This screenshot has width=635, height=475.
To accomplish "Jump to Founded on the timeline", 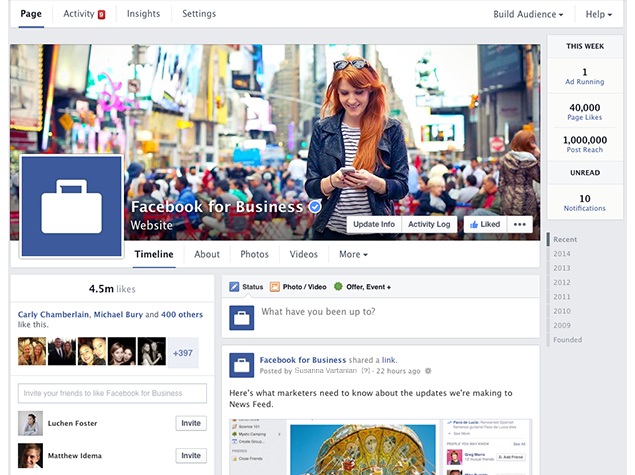I will [567, 340].
